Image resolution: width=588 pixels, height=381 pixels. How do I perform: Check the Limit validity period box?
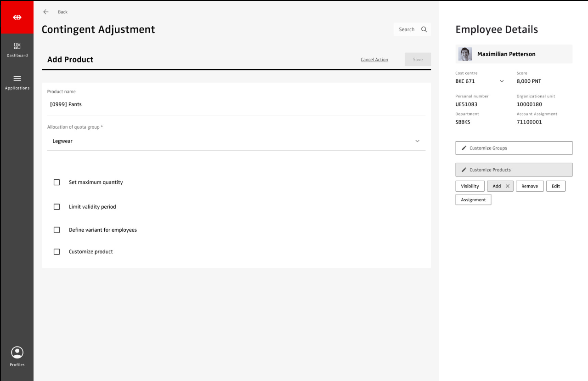click(57, 207)
